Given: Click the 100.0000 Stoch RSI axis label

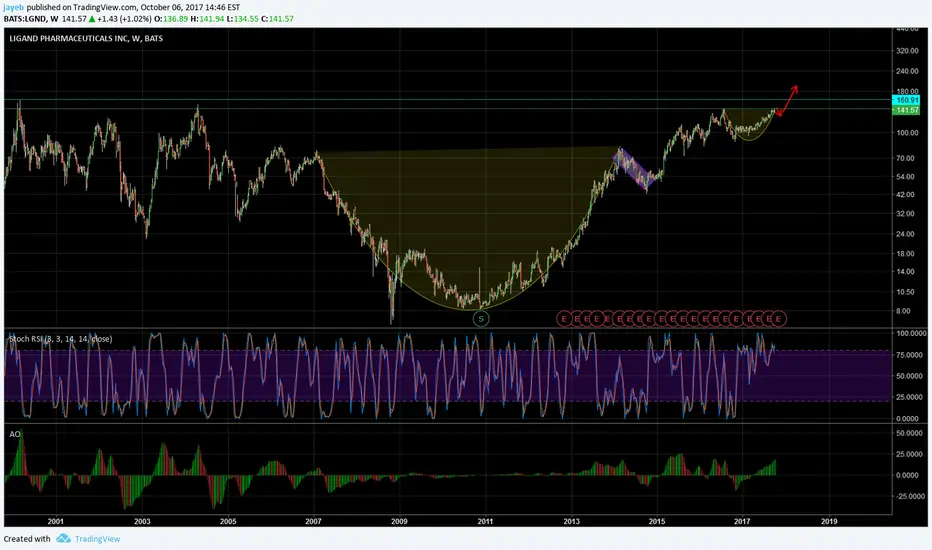Looking at the screenshot, I should pyautogui.click(x=910, y=334).
